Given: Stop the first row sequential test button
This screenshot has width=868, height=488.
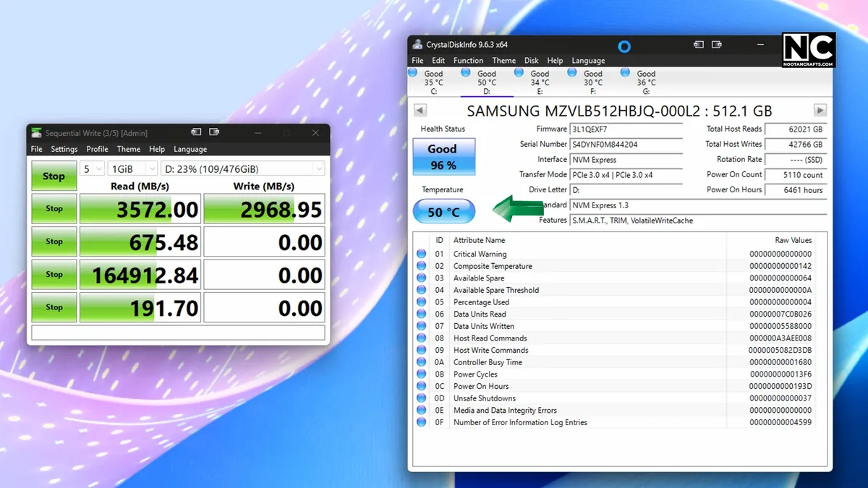Looking at the screenshot, I should (x=54, y=208).
